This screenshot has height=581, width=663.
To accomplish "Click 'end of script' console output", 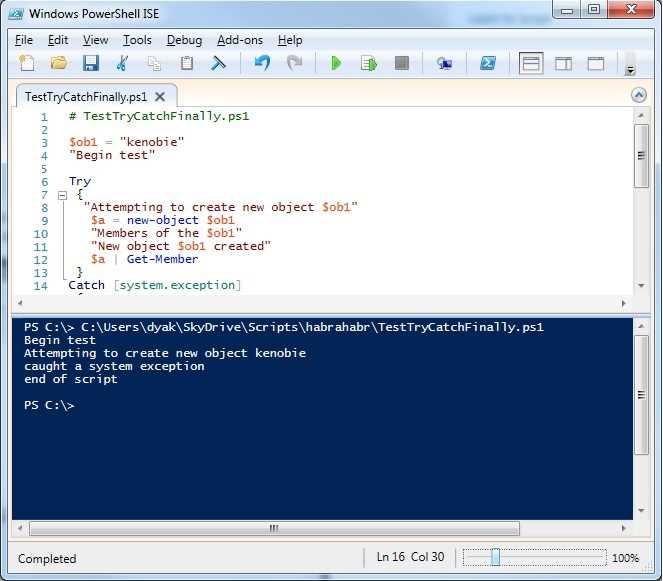I will (x=71, y=379).
